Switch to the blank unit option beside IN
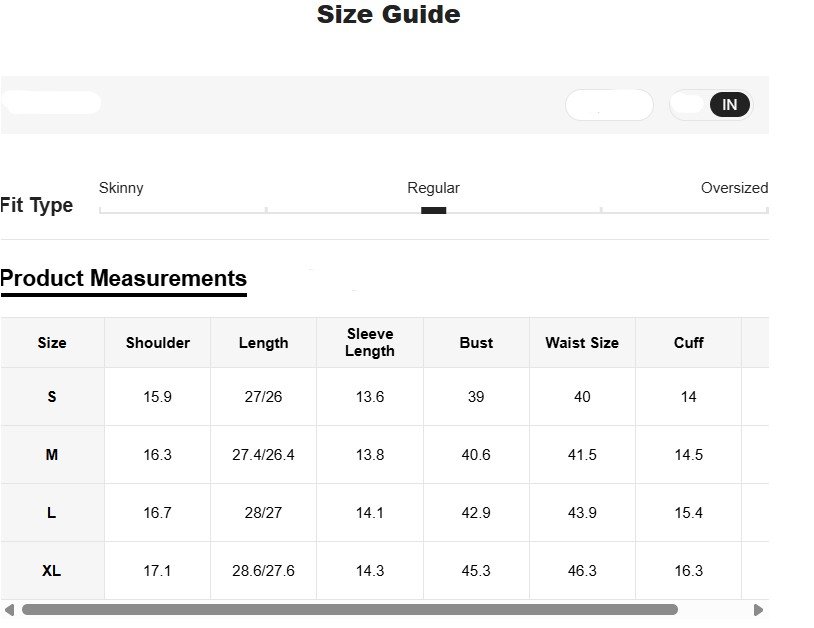This screenshot has width=814, height=628. 690,105
